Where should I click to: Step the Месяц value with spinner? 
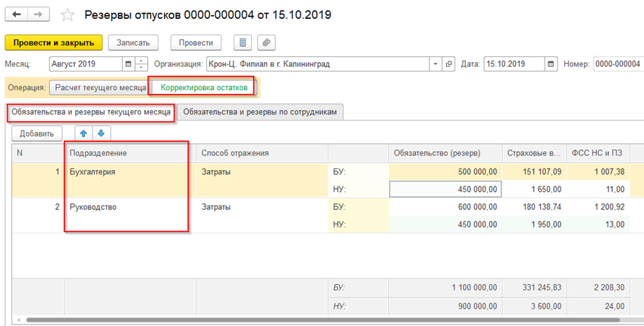(141, 64)
